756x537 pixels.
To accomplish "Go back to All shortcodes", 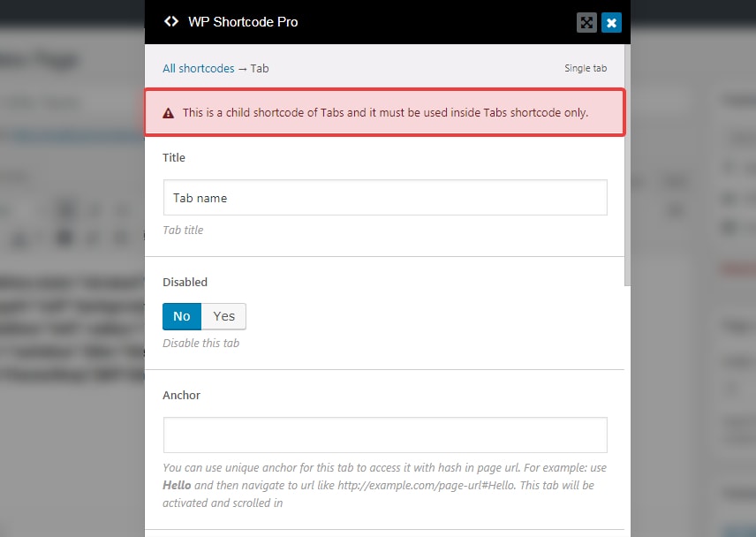I will tap(199, 68).
